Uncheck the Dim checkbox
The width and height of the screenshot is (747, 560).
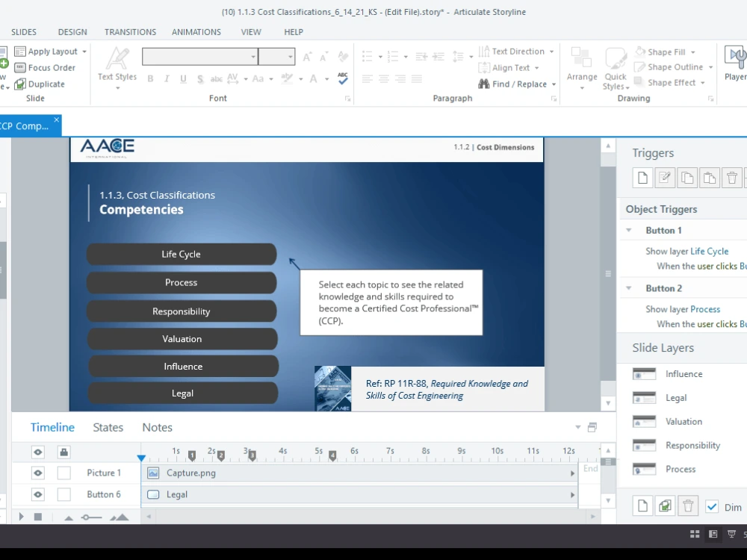point(712,507)
